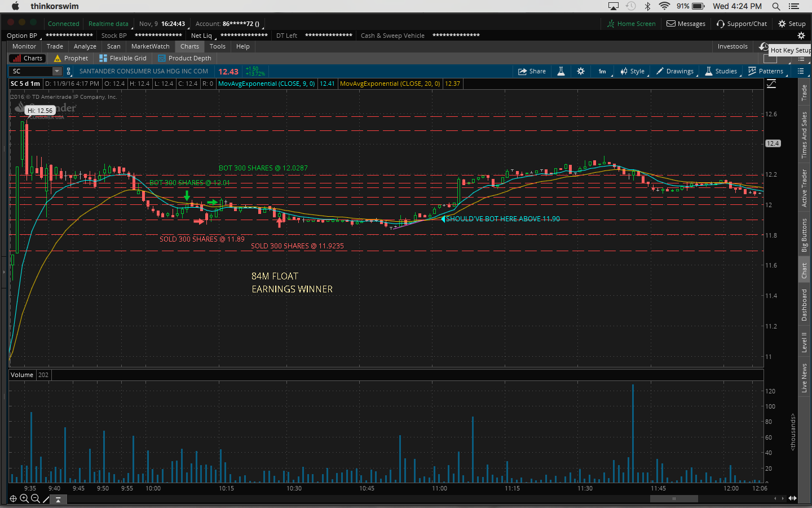The width and height of the screenshot is (812, 508).
Task: Click the symbol link chain icon
Action: [69, 71]
